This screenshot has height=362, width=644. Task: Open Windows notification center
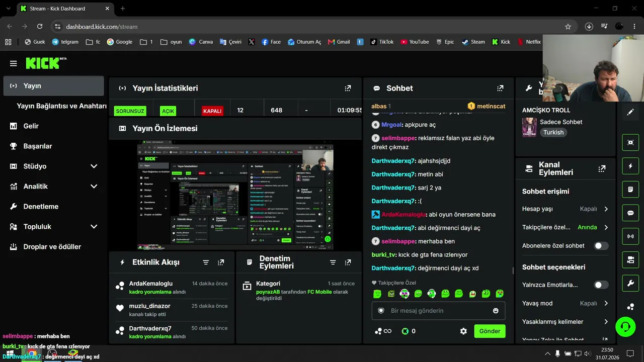click(630, 353)
